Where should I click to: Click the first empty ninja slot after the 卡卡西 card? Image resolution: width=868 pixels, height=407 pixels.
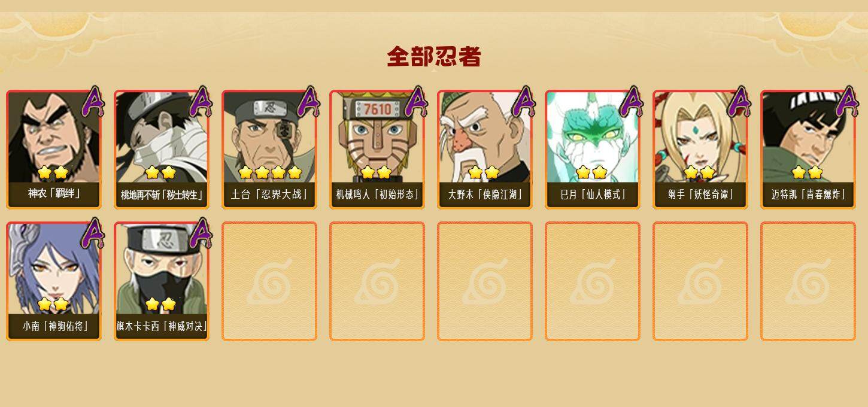point(269,281)
